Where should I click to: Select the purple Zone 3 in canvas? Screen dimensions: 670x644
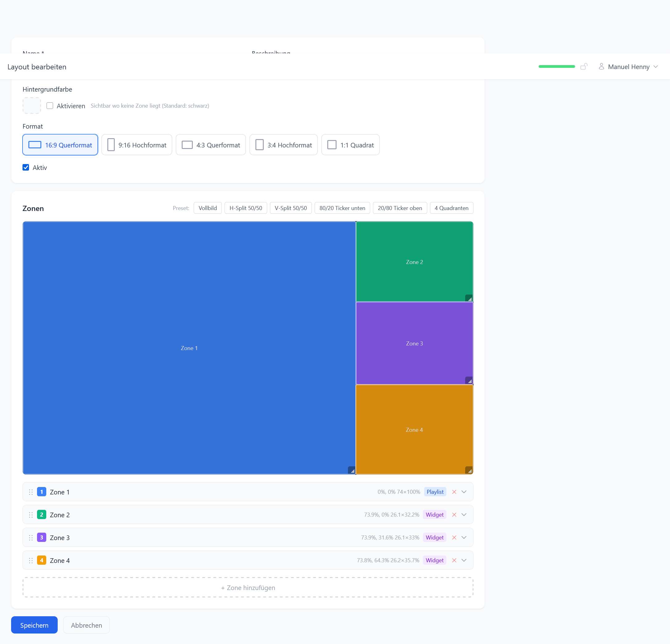point(414,343)
